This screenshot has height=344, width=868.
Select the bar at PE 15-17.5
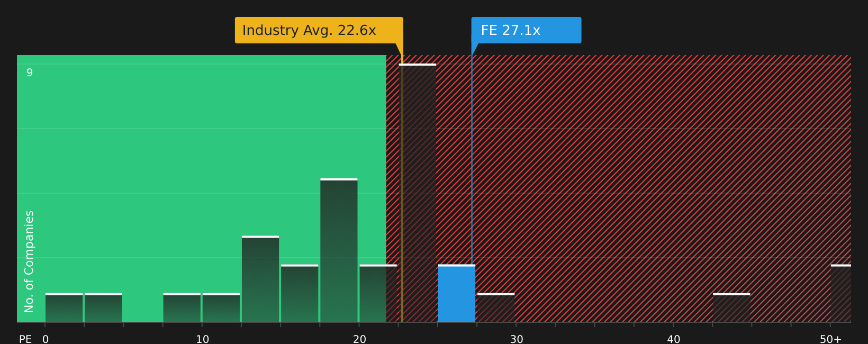tap(300, 293)
